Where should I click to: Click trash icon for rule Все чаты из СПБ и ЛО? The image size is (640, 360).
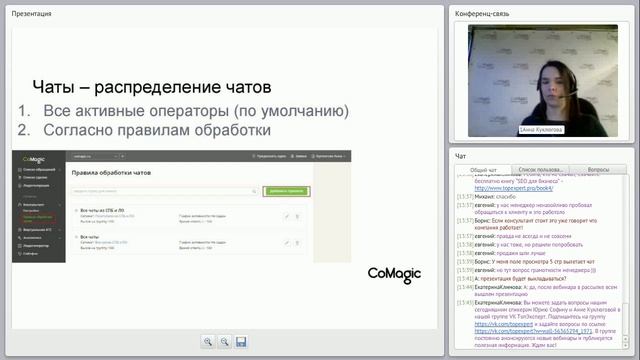(x=297, y=216)
